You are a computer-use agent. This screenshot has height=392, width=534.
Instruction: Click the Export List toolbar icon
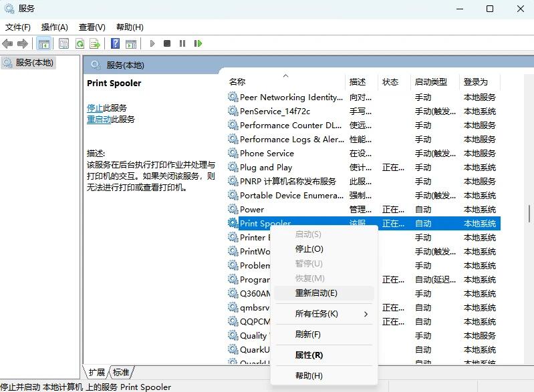(x=95, y=43)
